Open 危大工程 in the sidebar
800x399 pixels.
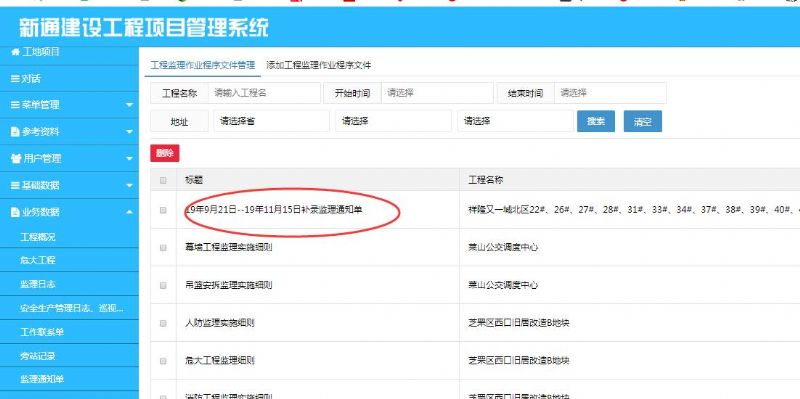coord(38,260)
